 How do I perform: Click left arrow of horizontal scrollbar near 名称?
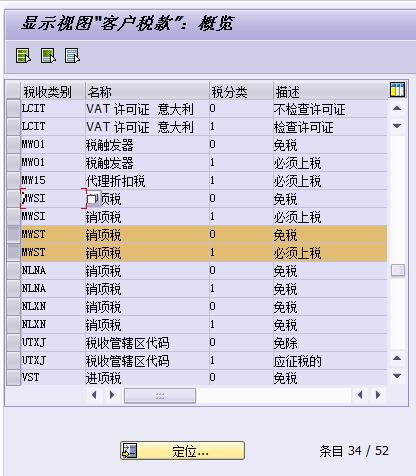94,395
